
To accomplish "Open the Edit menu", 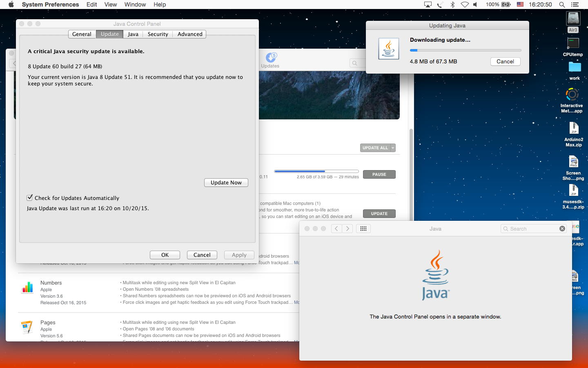I will pyautogui.click(x=91, y=4).
